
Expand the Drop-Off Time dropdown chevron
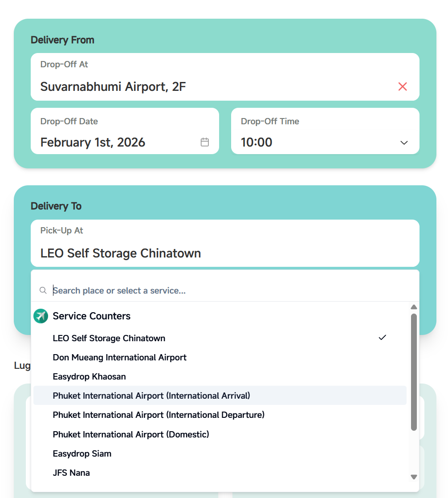click(x=404, y=143)
